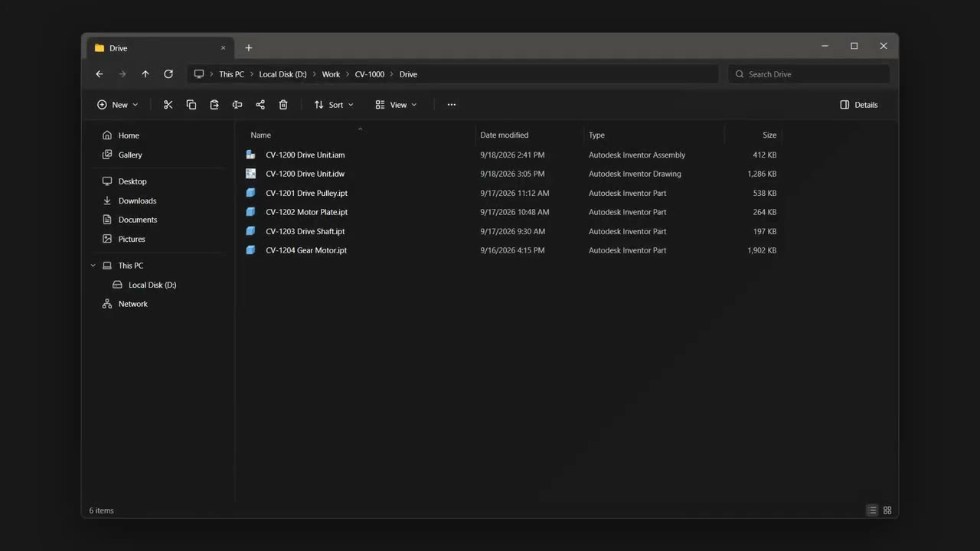
Task: Switch to details list view icon
Action: [872, 510]
